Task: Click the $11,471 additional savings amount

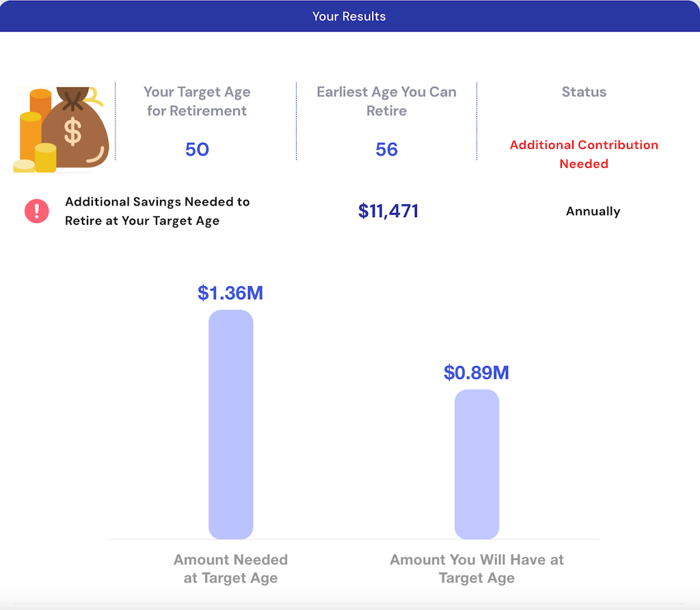Action: [388, 211]
